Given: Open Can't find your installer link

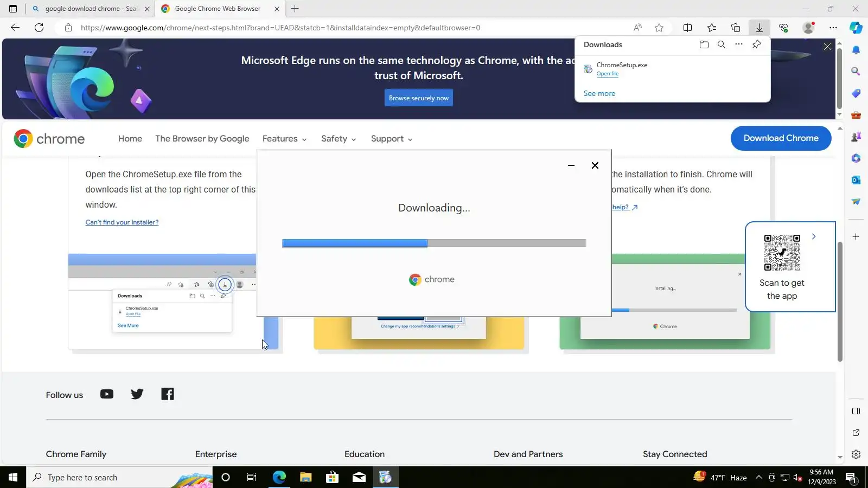Looking at the screenshot, I should pos(122,222).
